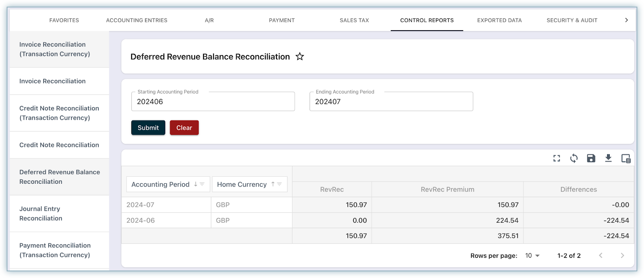Image resolution: width=644 pixels, height=278 pixels.
Task: Open the Sales Tax tab
Action: (354, 20)
